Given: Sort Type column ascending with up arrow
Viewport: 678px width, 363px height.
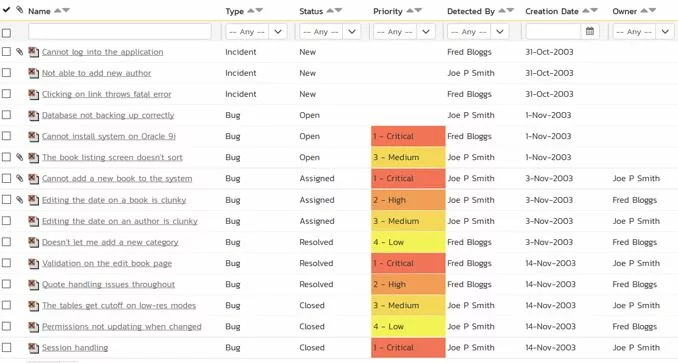Looking at the screenshot, I should pos(250,11).
